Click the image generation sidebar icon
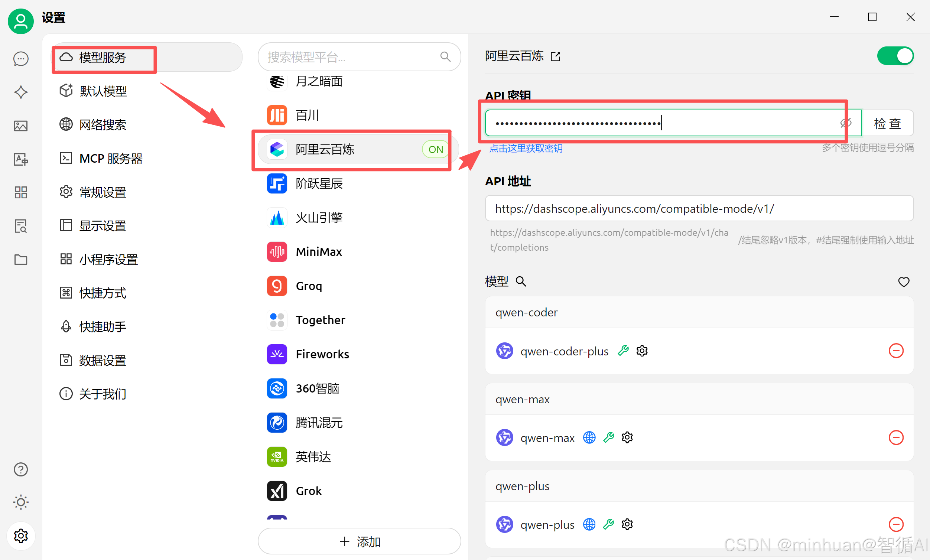Screen dimensions: 930x560 [x=21, y=126]
